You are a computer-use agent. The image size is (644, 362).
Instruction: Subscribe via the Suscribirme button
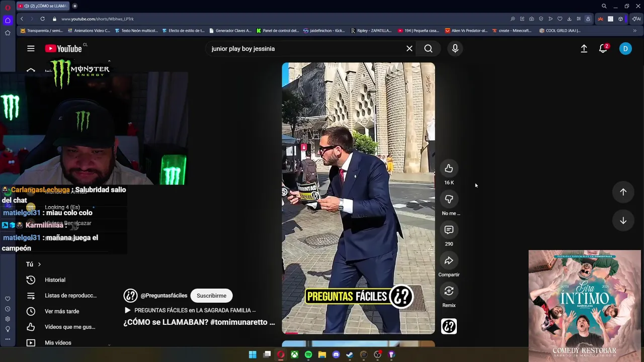click(211, 296)
